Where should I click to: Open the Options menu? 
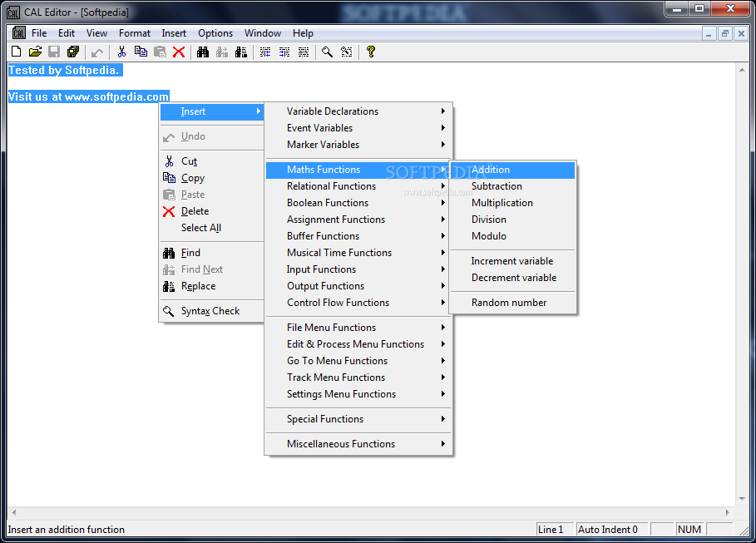pos(215,32)
